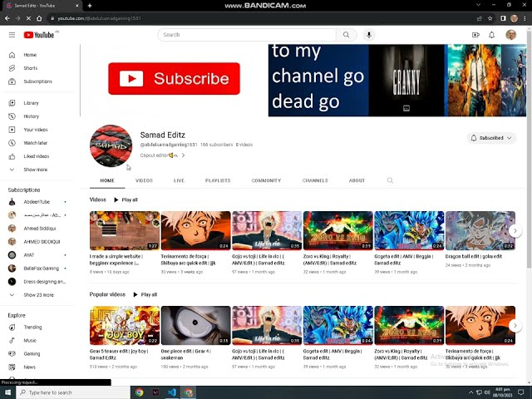The image size is (532, 399).
Task: Play all in Videos section
Action: tap(126, 199)
